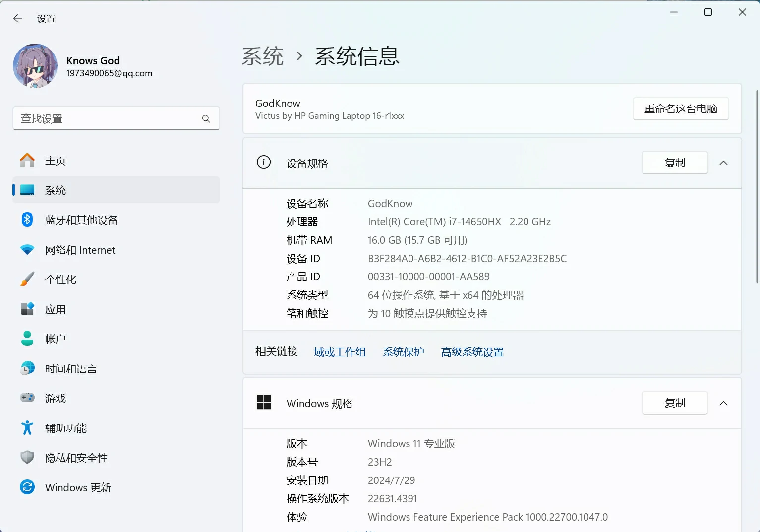This screenshot has height=532, width=760.
Task: Copy Windows specs with 复制 button
Action: (x=675, y=403)
